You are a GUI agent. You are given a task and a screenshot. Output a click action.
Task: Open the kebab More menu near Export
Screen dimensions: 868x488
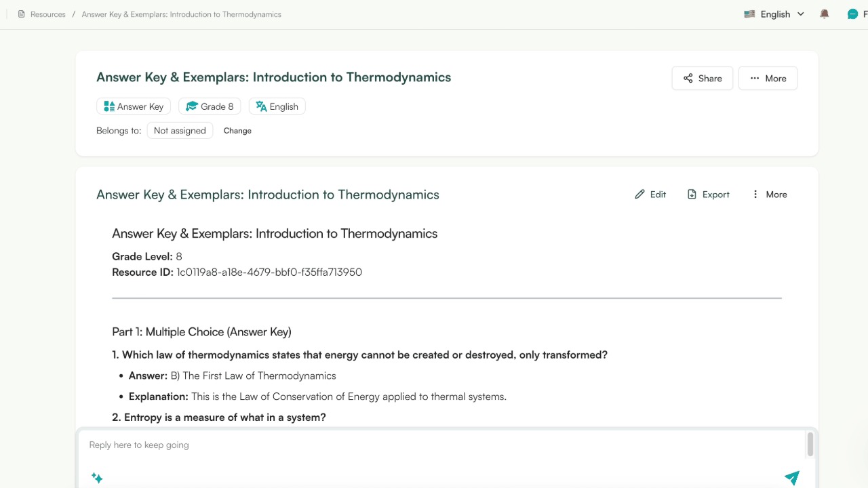(x=755, y=194)
